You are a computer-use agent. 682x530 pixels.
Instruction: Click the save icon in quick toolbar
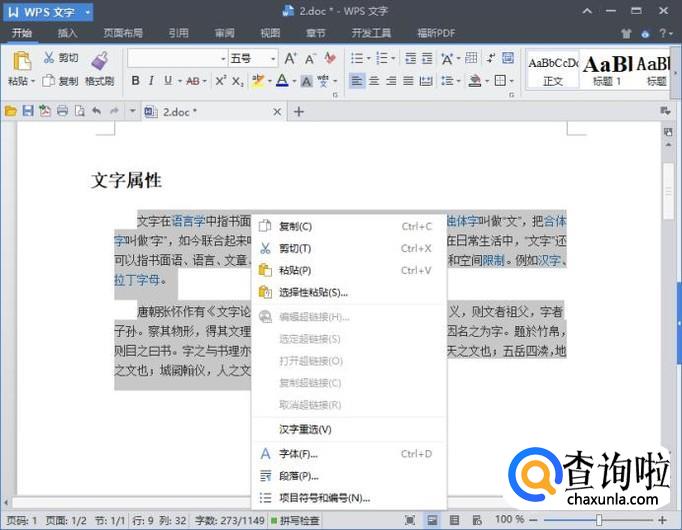(x=28, y=111)
